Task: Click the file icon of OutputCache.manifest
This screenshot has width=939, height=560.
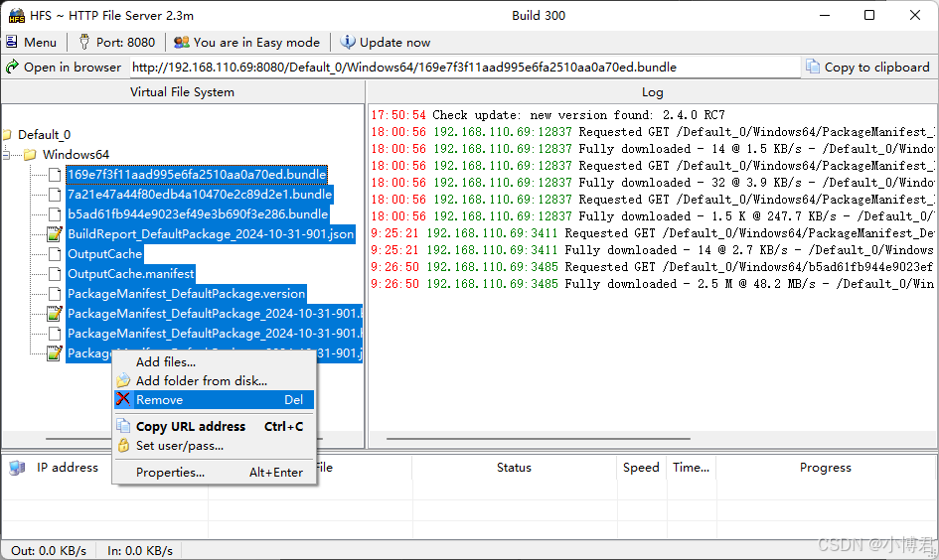Action: pyautogui.click(x=55, y=273)
